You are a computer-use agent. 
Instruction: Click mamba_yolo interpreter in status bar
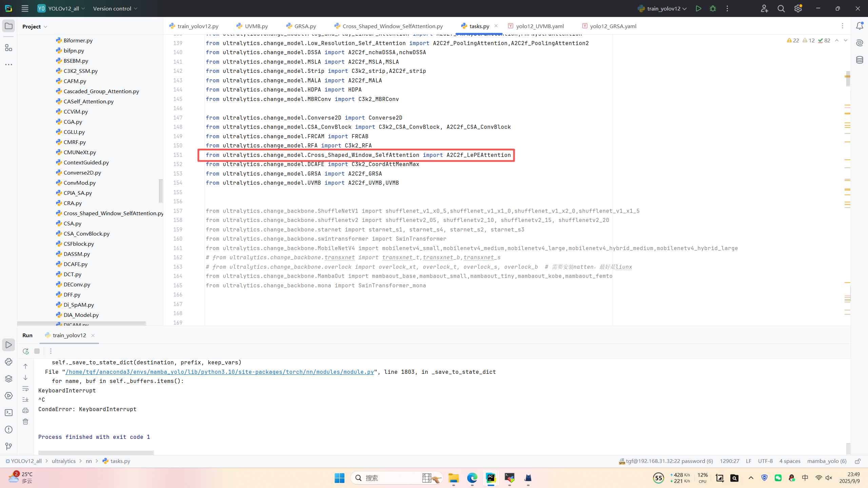point(827,461)
